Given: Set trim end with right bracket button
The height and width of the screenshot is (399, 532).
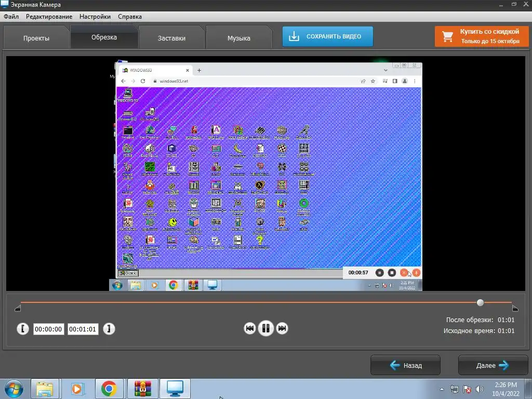Looking at the screenshot, I should click(109, 329).
